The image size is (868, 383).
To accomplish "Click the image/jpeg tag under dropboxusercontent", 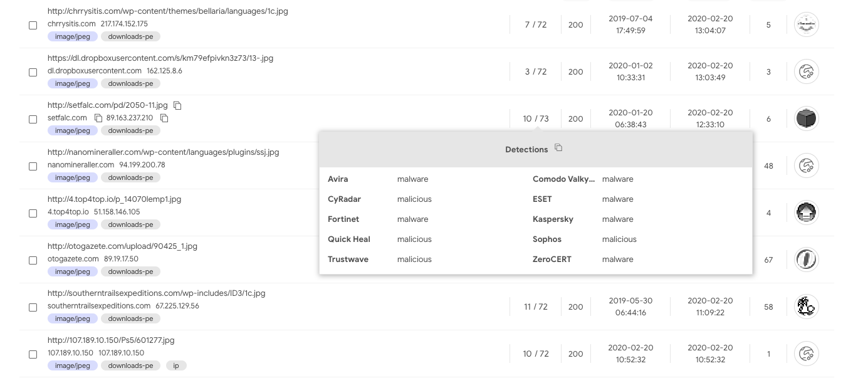I will pyautogui.click(x=73, y=83).
